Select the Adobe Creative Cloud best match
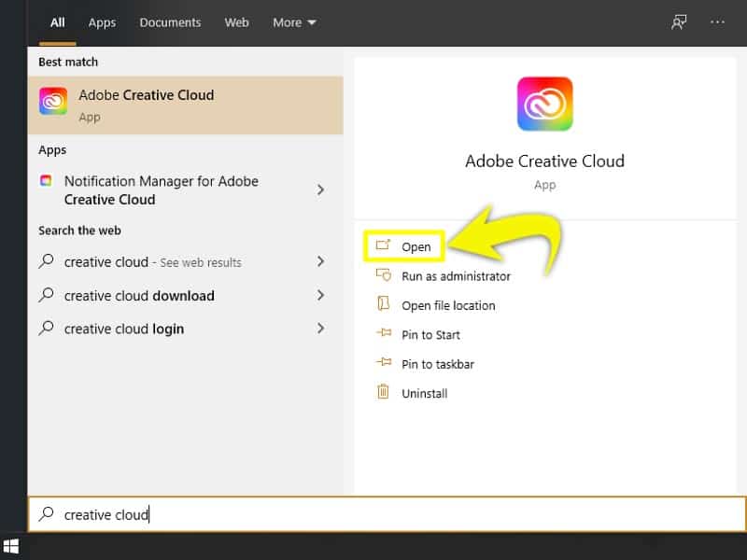This screenshot has height=560, width=747. (185, 105)
